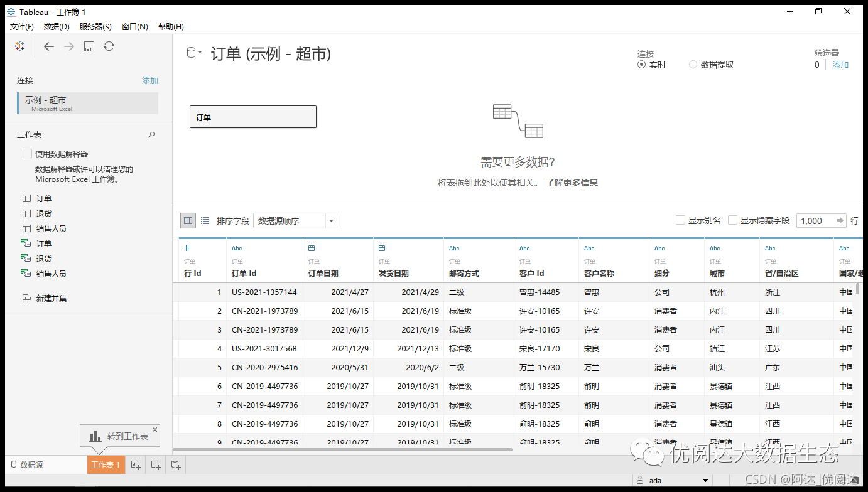
Task: Click 添加 next to 连接
Action: 150,80
